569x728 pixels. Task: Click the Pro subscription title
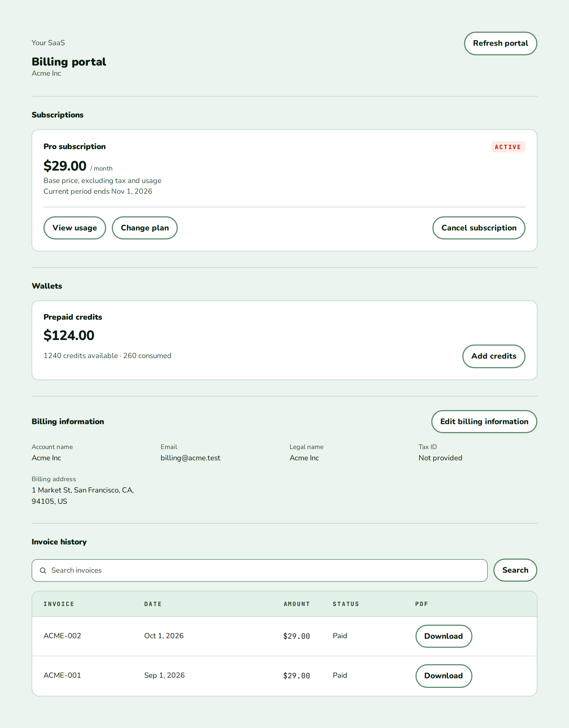pyautogui.click(x=75, y=147)
